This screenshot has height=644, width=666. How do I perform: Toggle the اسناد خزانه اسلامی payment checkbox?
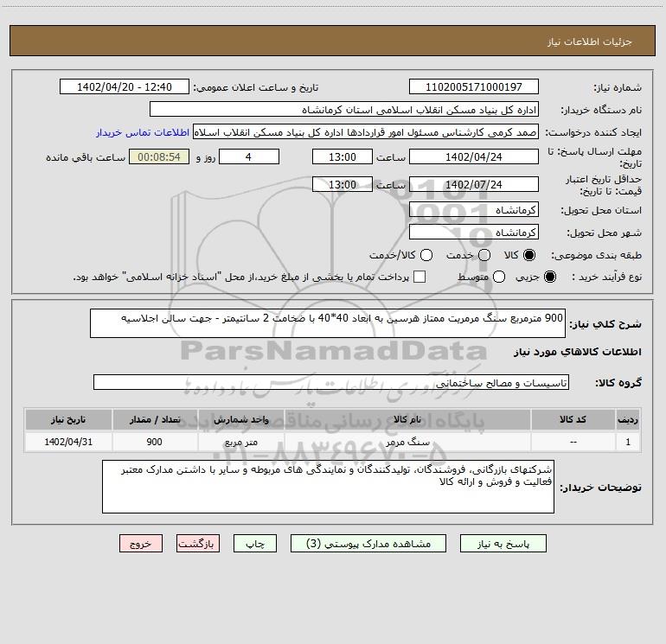pyautogui.click(x=419, y=277)
